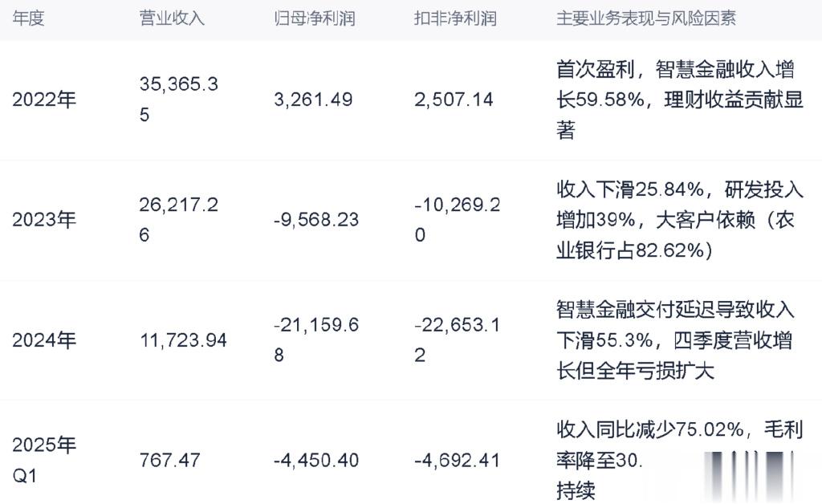The width and height of the screenshot is (822, 504).
Task: Select the 2024年 row label
Action: [44, 340]
